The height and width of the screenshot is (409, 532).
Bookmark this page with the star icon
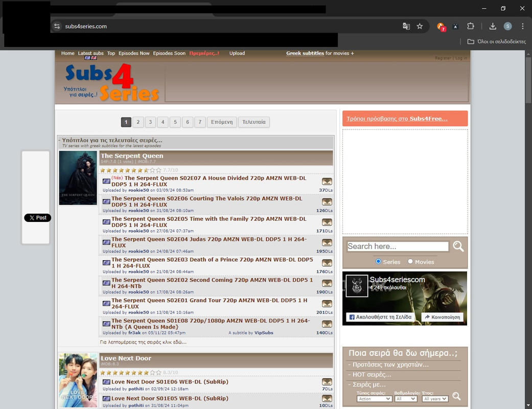pyautogui.click(x=420, y=26)
